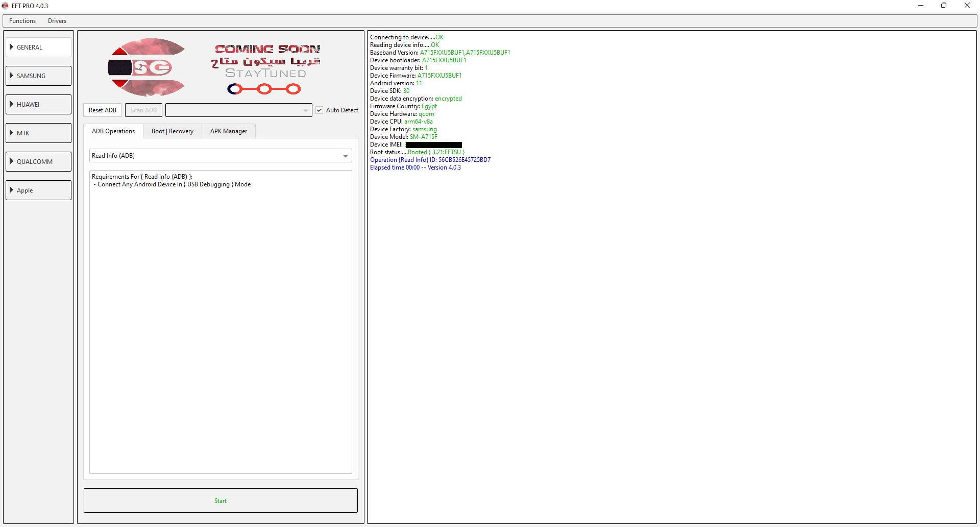Restore down the EFT PRO window
Screen dimensions: 980x527
tap(944, 6)
